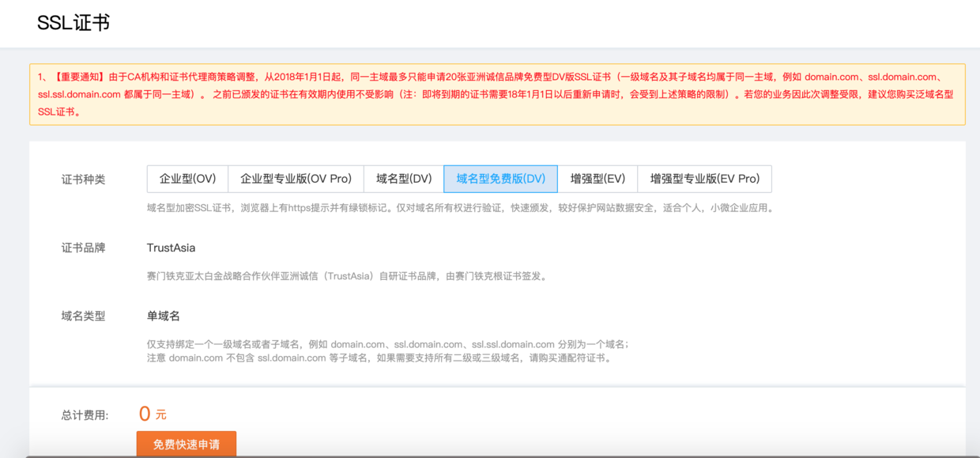The width and height of the screenshot is (980, 458).
Task: Click the 注意 domain.com wildcard note line
Action: tap(379, 358)
